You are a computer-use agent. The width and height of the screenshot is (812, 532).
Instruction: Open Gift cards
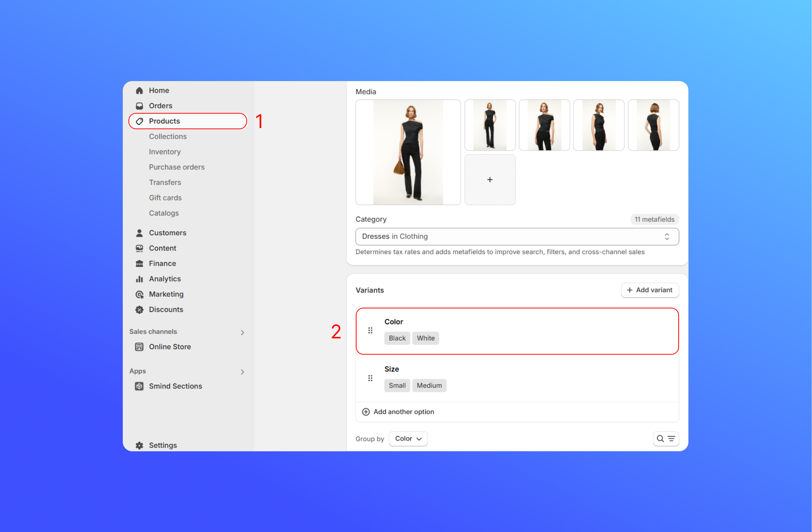coord(165,198)
